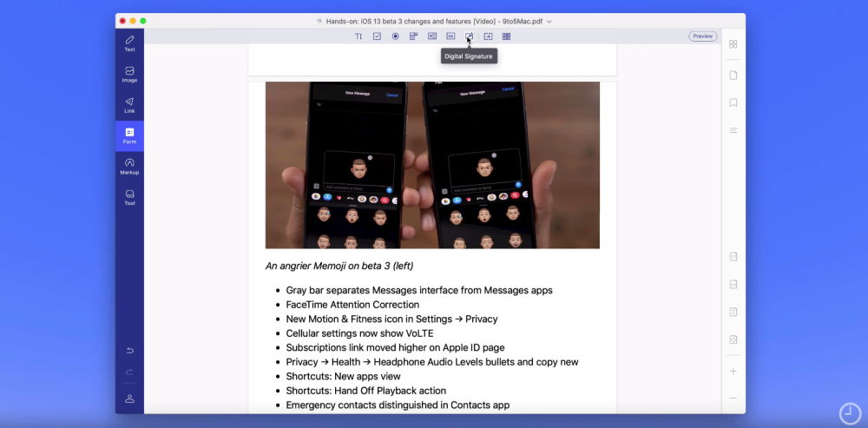Expand the document title dropdown chevron

tap(549, 21)
